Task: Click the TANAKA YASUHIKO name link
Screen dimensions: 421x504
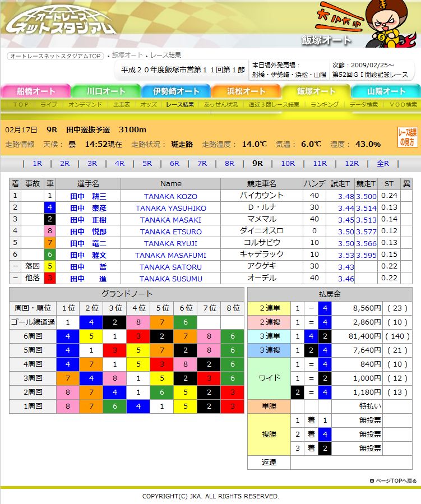Action: pyautogui.click(x=170, y=209)
